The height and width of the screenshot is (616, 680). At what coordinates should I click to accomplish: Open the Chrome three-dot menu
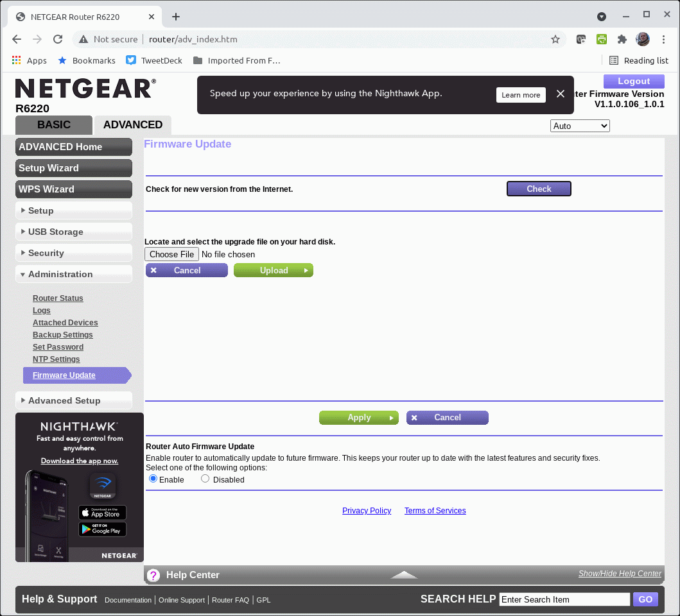coord(663,39)
